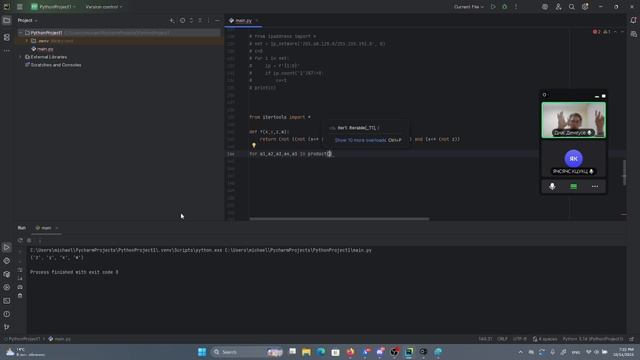Open the Run tool window icon

[x=7, y=247]
